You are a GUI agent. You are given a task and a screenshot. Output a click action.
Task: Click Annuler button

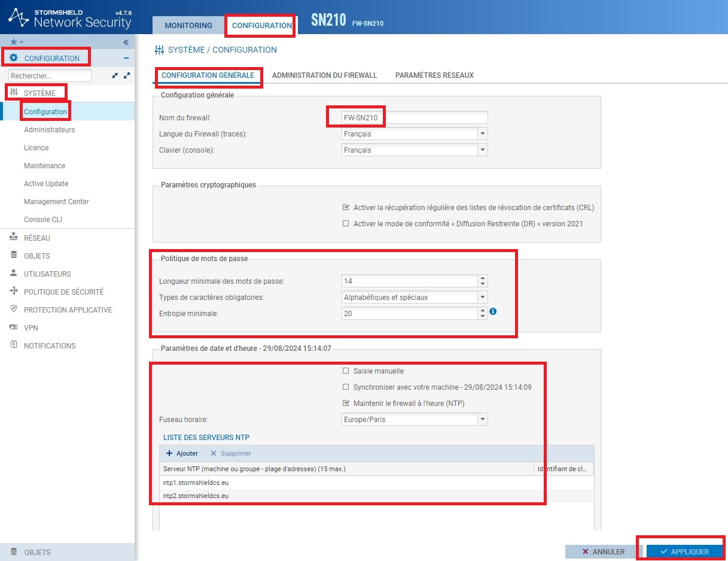pos(604,552)
